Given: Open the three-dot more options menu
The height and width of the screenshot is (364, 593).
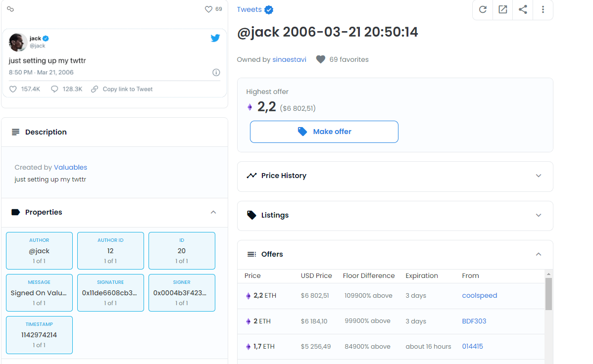Looking at the screenshot, I should [543, 9].
